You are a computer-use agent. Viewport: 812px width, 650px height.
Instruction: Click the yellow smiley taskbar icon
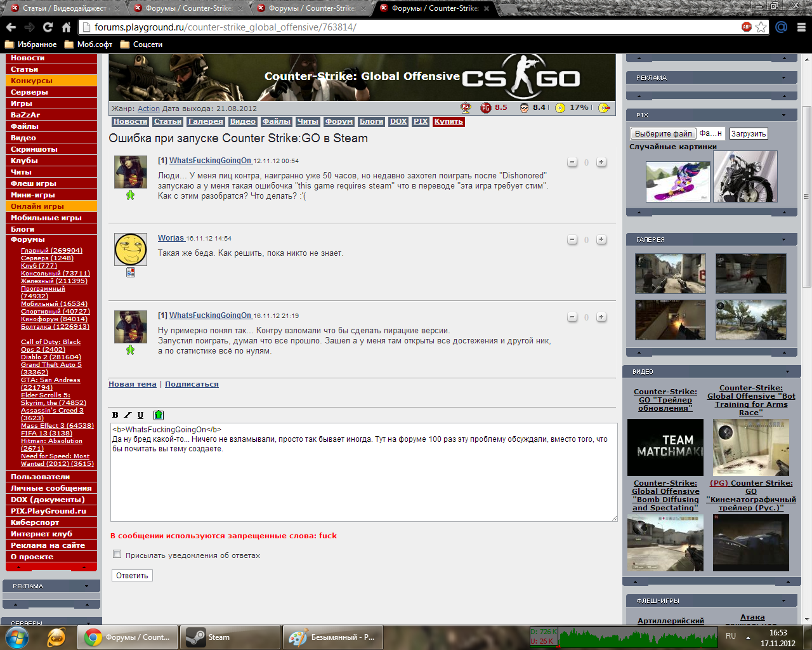57,637
